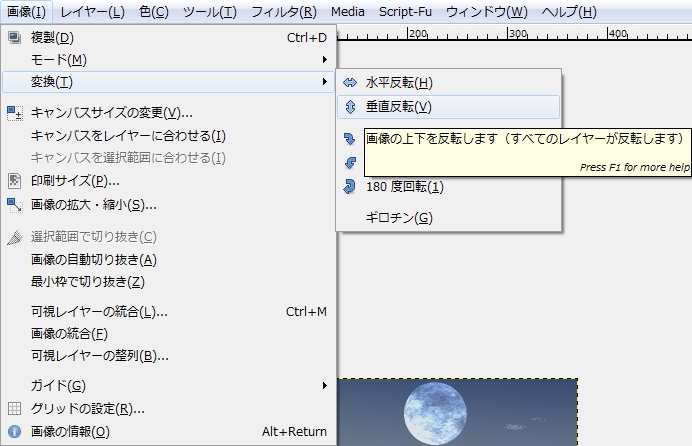Choose 画像の情報(O)

(168, 431)
